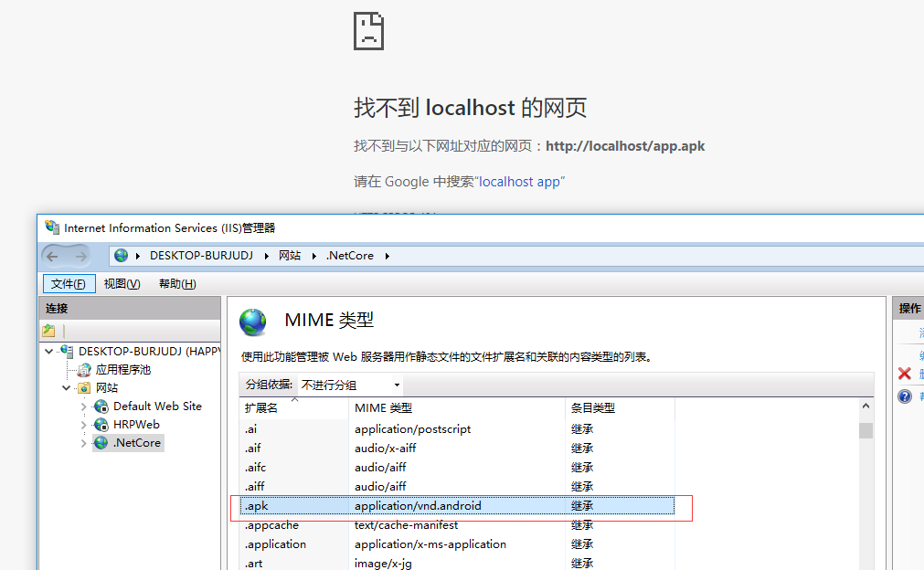Click the IIS Manager back arrow

52,256
